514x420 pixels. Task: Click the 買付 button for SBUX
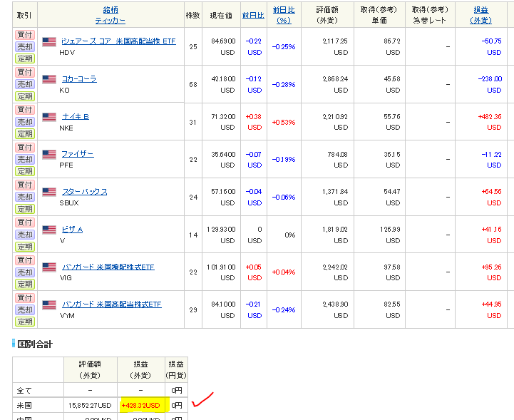pos(25,185)
